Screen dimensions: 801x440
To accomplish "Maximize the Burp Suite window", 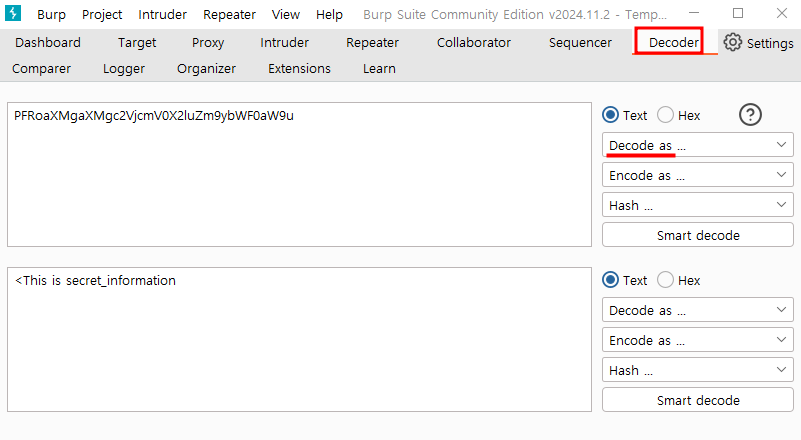I will click(x=738, y=13).
